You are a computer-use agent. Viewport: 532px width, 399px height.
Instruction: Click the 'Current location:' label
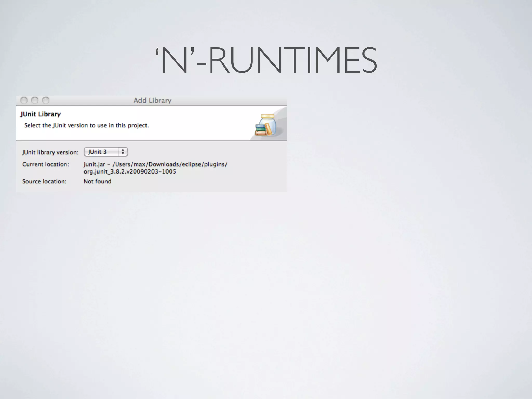coord(45,164)
